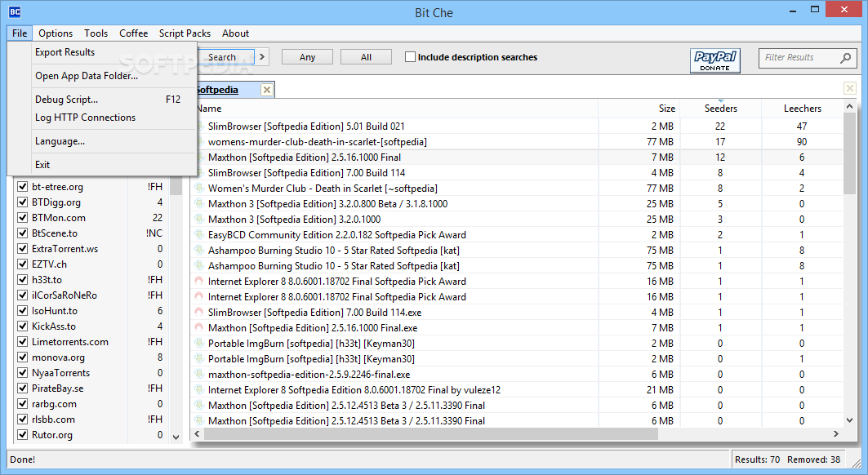Toggle the BTMon.com checkbox
This screenshot has height=475, width=868.
tap(22, 218)
